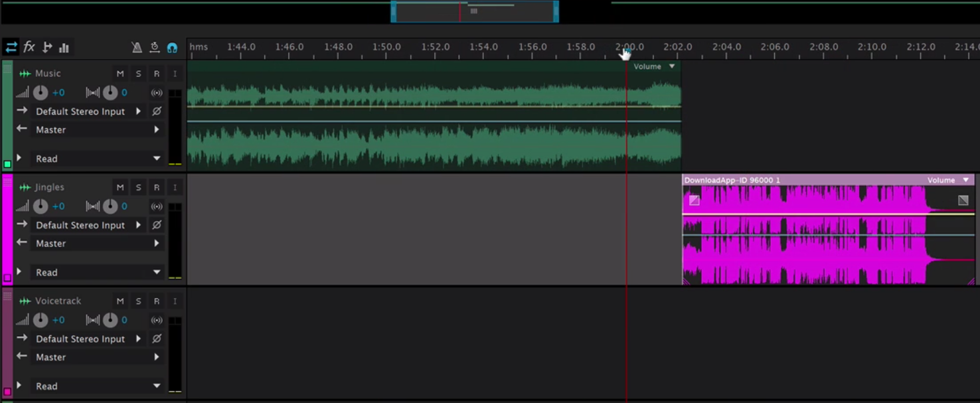Viewport: 980px width, 403px height.
Task: Solo the Jingles track
Action: [138, 187]
